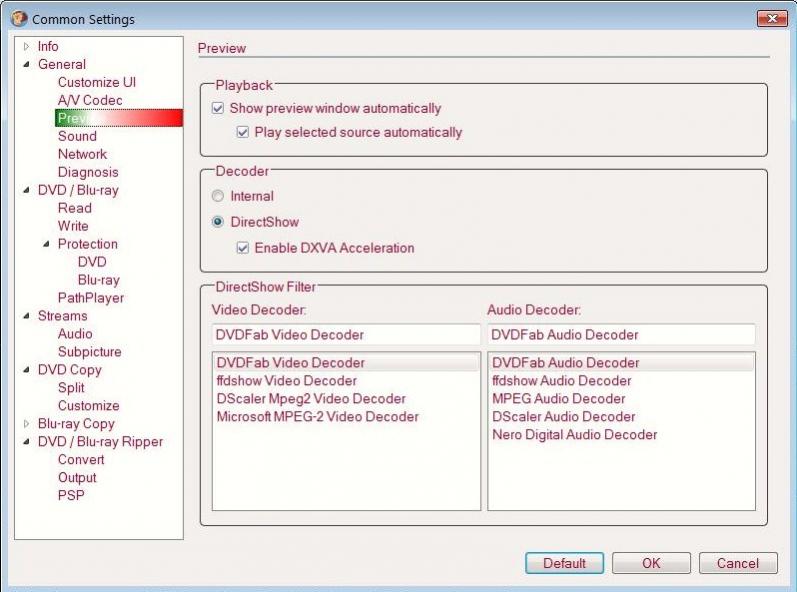The height and width of the screenshot is (592, 797).
Task: Click the OK button
Action: tap(651, 563)
